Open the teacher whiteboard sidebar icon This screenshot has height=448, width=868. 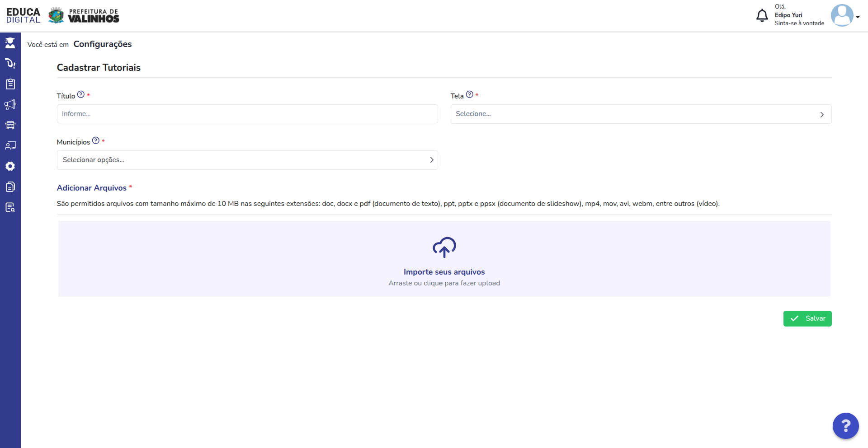click(10, 145)
